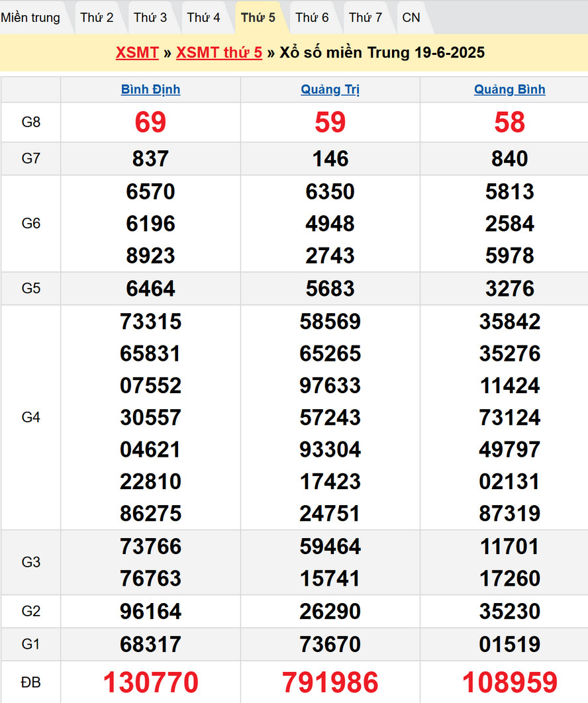Open the Thứ 7 tab
The height and width of the screenshot is (703, 588).
coord(366,18)
